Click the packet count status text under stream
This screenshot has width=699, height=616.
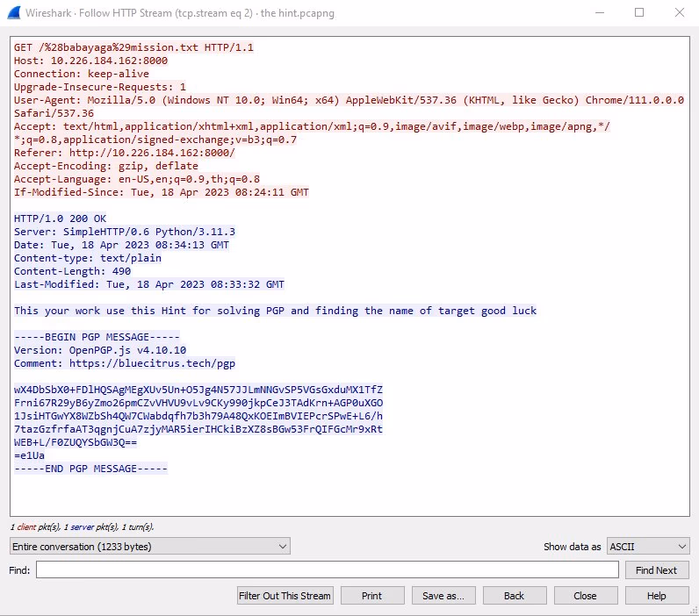tap(82, 526)
